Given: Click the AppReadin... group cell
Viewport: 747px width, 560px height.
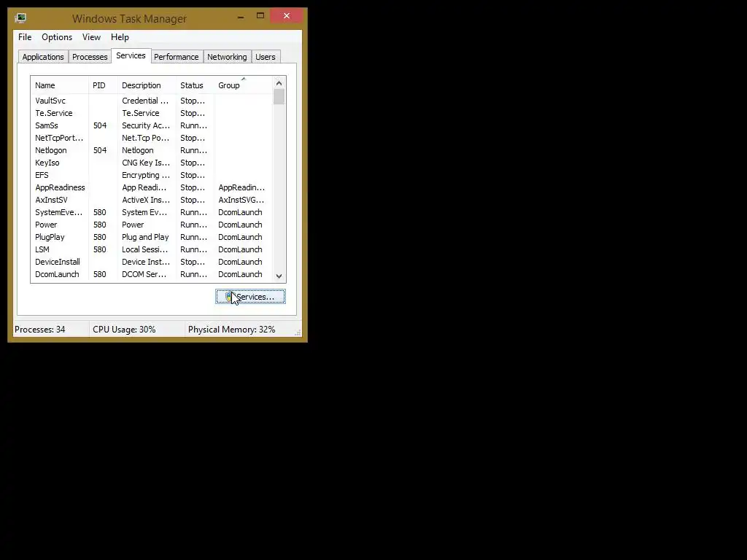Looking at the screenshot, I should pos(241,187).
